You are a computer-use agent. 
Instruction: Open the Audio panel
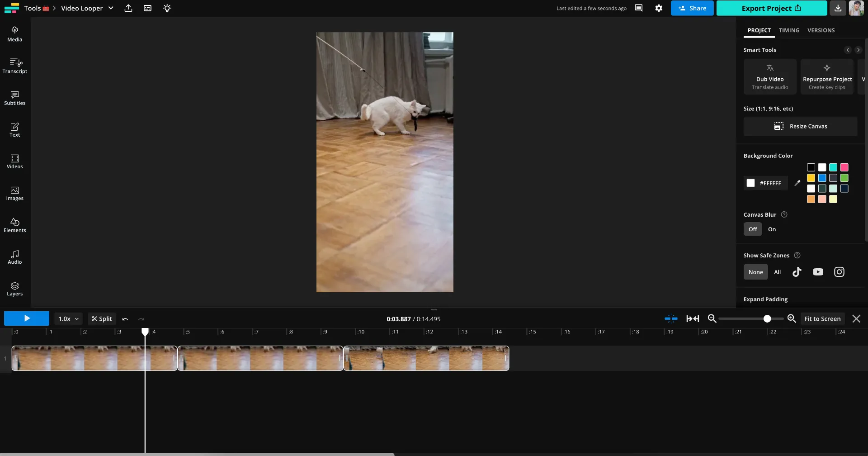click(x=14, y=256)
